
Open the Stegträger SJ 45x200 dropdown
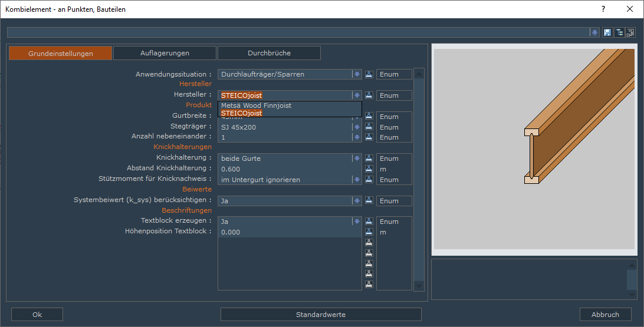pyautogui.click(x=357, y=127)
